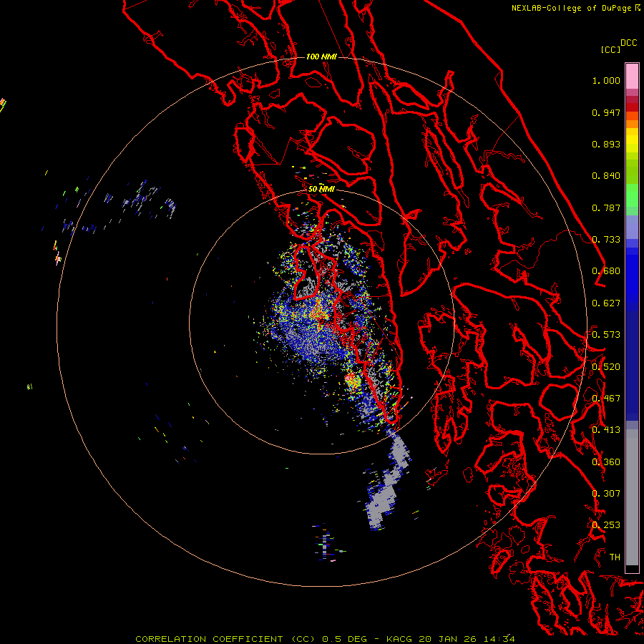Click the [CC] legend unit label

coord(610,49)
